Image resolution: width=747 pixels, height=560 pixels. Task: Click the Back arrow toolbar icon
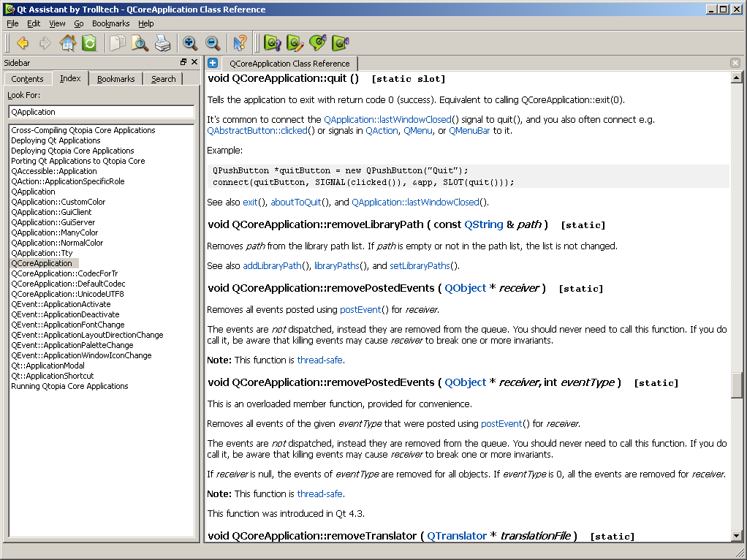[x=22, y=43]
